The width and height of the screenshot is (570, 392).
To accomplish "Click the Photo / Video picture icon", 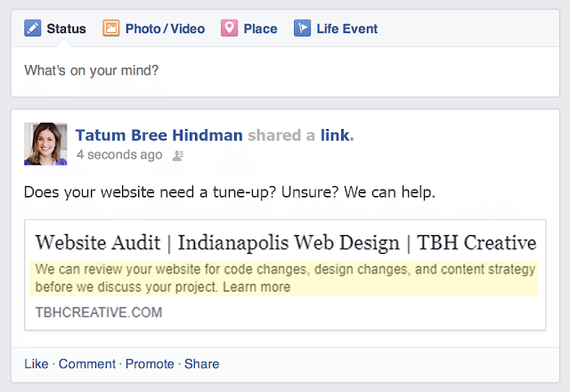I will click(111, 29).
